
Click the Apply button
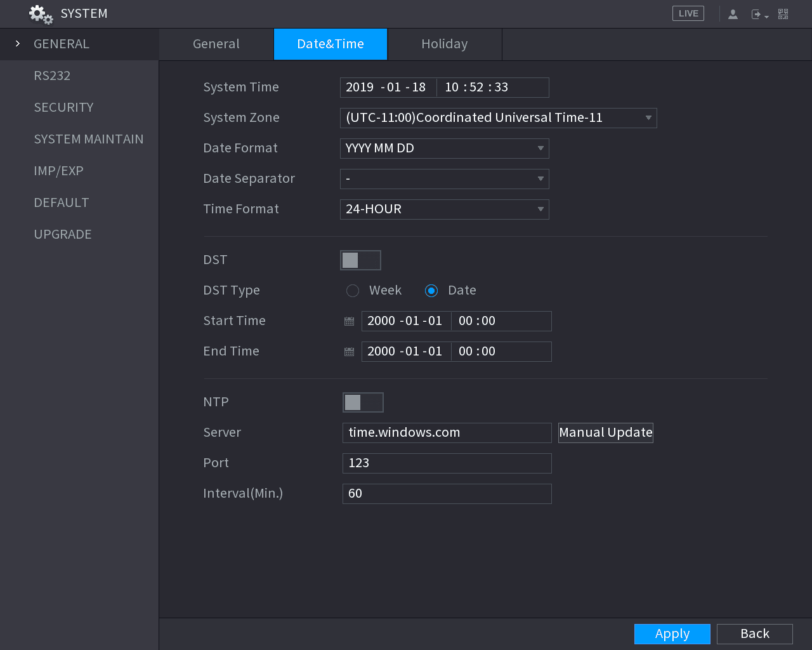click(672, 634)
